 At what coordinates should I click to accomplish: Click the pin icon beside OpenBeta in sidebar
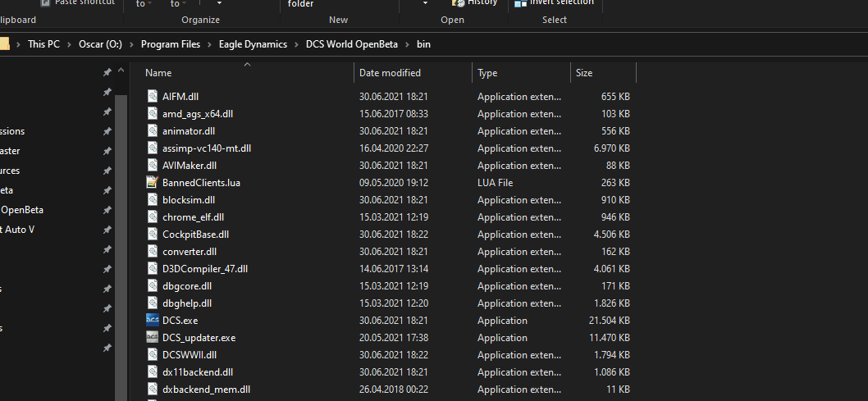[107, 210]
